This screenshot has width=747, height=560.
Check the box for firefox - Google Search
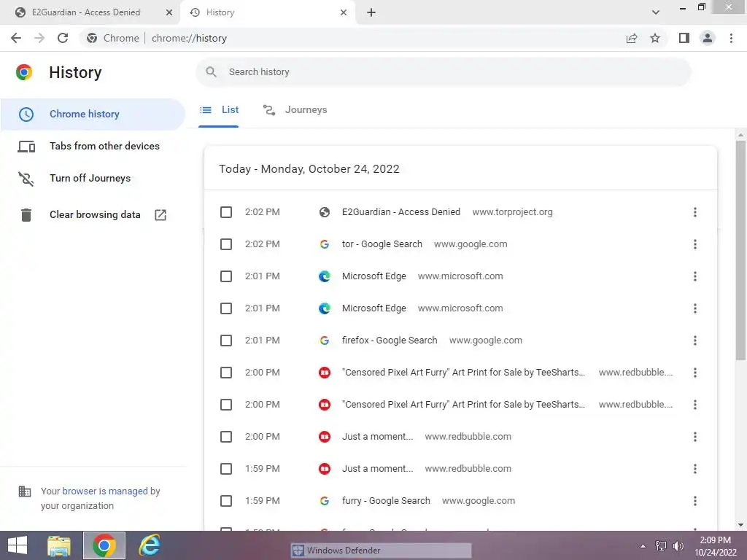pos(226,341)
